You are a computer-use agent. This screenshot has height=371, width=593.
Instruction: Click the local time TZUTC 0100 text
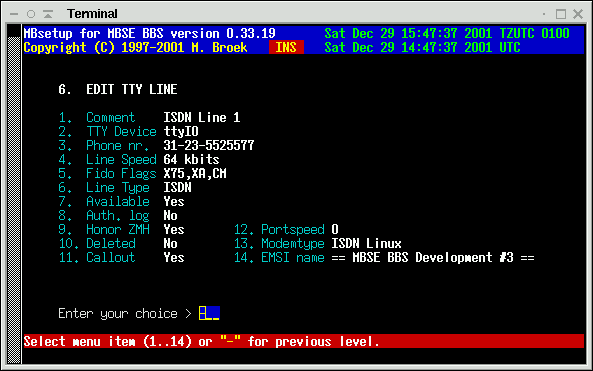coord(447,33)
